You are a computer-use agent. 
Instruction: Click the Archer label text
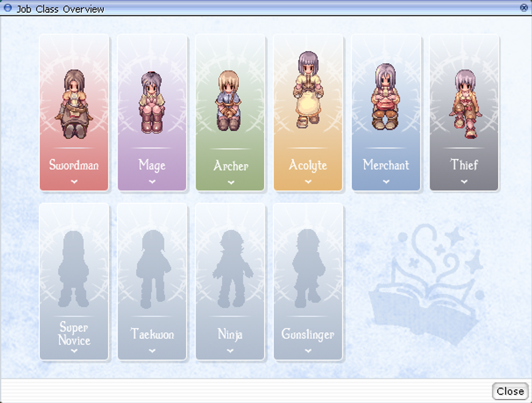[231, 166]
